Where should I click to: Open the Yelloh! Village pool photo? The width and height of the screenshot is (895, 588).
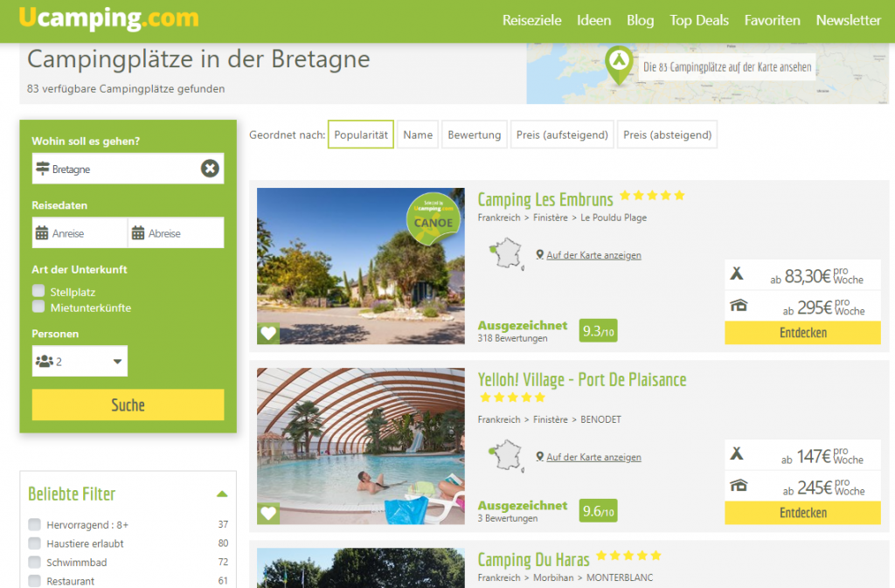[x=361, y=446]
